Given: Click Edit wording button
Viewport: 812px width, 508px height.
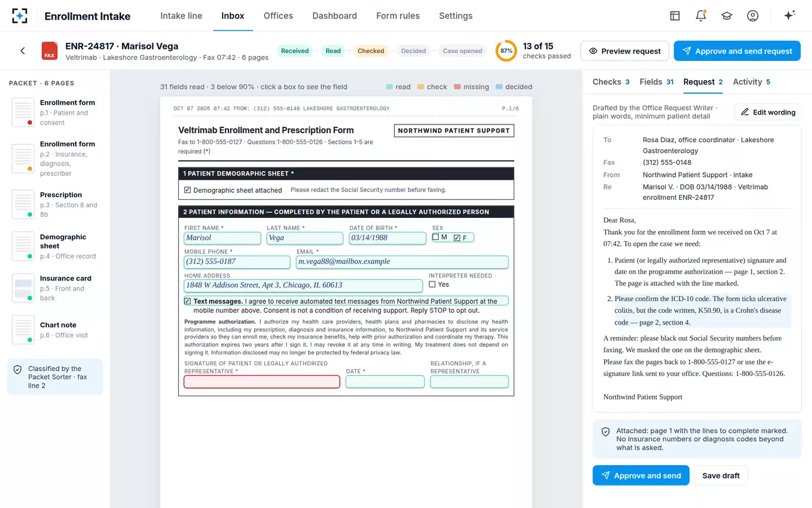Looking at the screenshot, I should 768,112.
